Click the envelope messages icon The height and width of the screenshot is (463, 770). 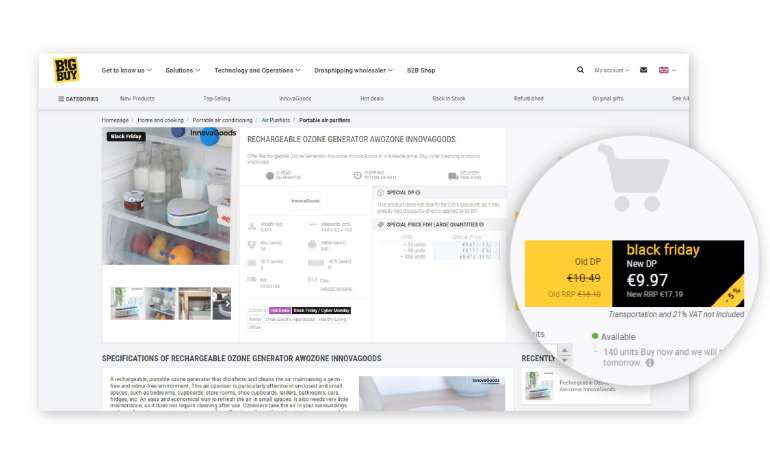point(643,70)
